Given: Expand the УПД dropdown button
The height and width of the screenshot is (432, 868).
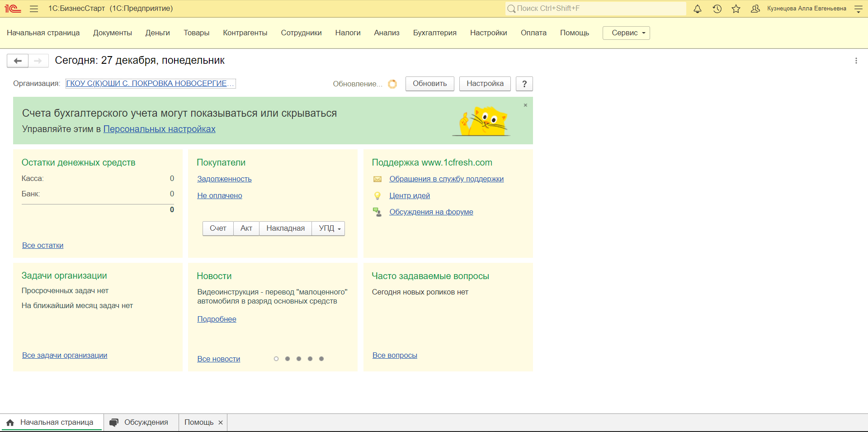Looking at the screenshot, I should click(x=329, y=228).
